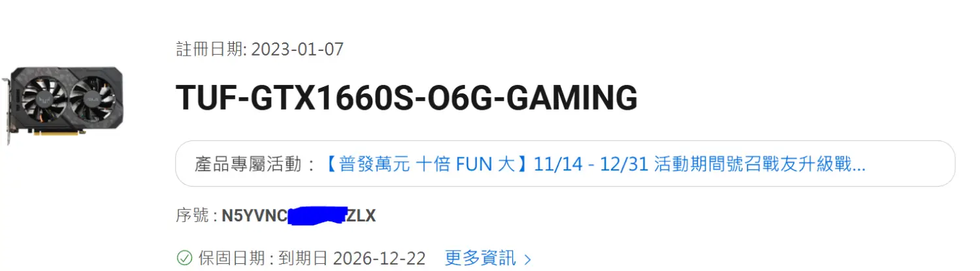
Task: Click the warranty expiry date 2026-12-22
Action: (380, 259)
